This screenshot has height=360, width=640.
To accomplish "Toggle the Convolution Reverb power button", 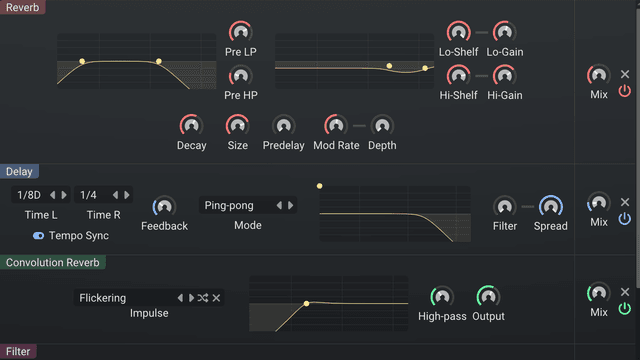I will (624, 309).
